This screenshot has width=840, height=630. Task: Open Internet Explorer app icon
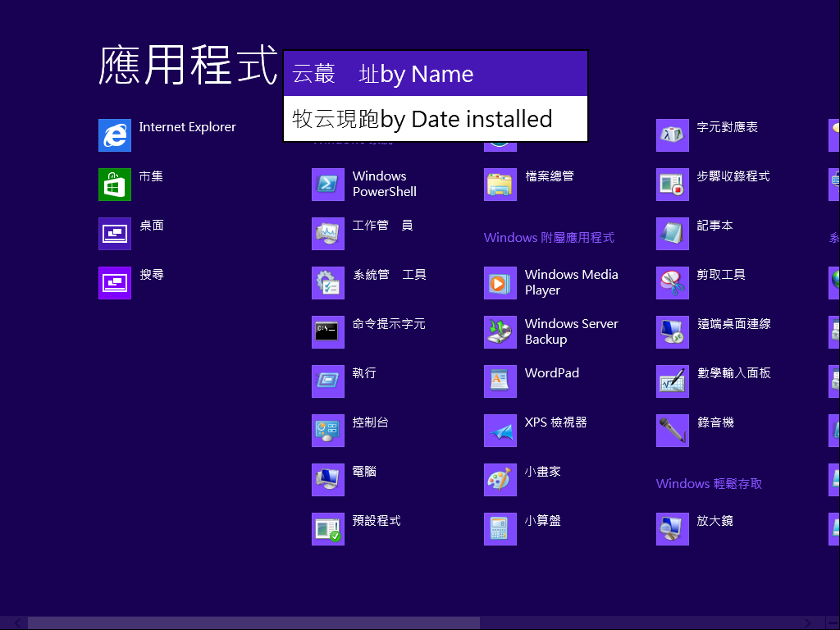pyautogui.click(x=115, y=135)
